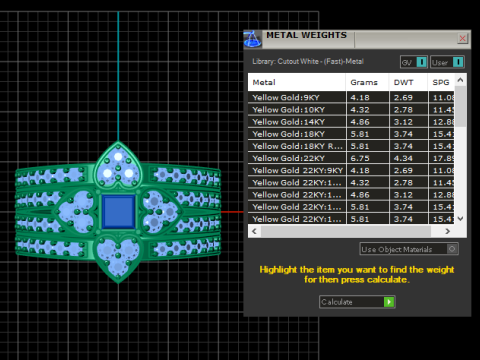The width and height of the screenshot is (480, 360).
Task: Sort by the Metal column header
Action: click(297, 82)
